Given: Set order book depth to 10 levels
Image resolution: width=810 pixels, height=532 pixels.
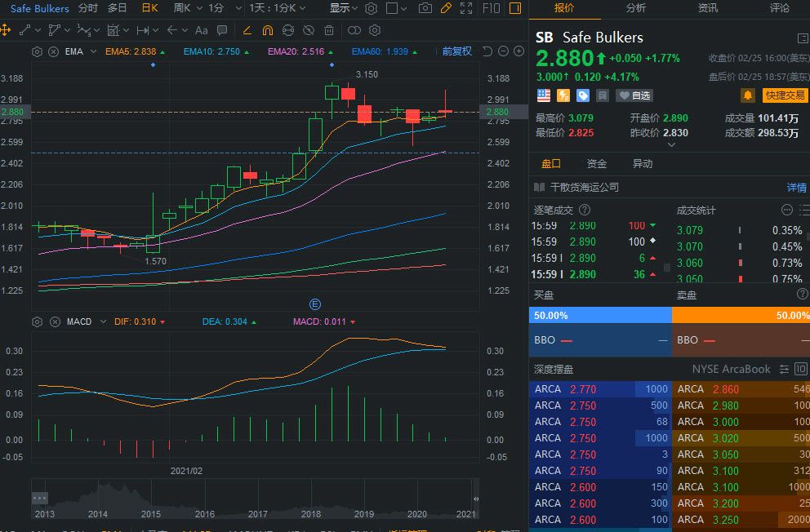Looking at the screenshot, I should (801, 369).
